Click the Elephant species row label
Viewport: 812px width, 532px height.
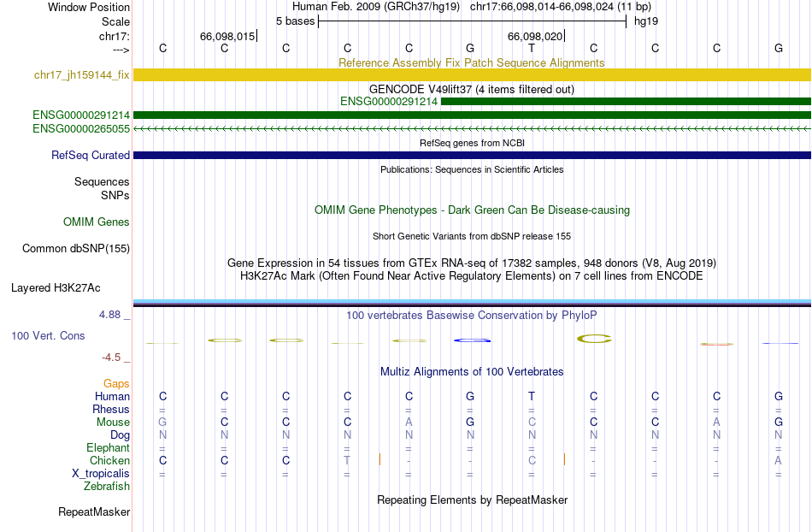click(x=109, y=447)
